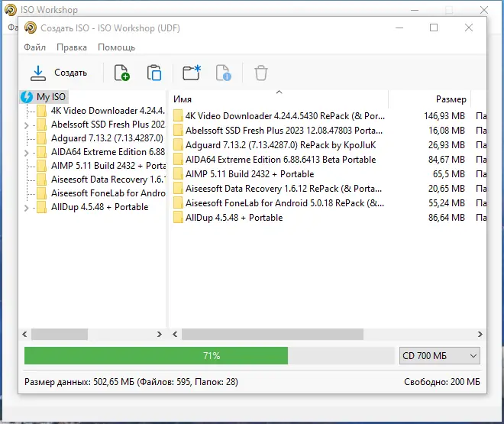
Task: Click file list scroll left arrow
Action: (175, 335)
